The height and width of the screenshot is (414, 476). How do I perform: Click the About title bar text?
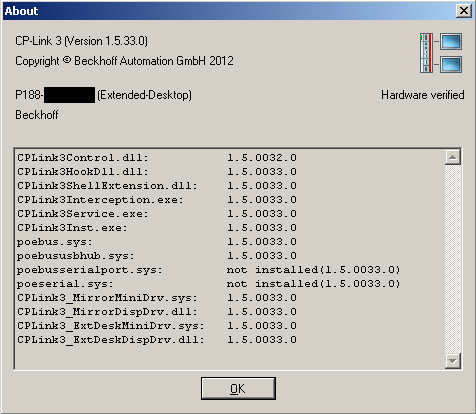pyautogui.click(x=21, y=11)
